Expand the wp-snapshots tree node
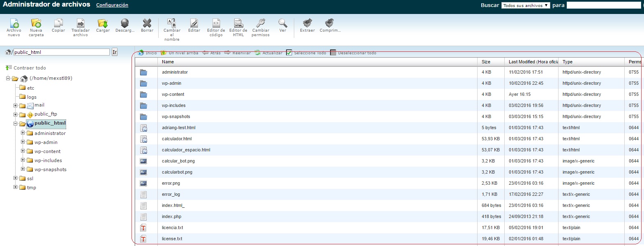 point(23,169)
